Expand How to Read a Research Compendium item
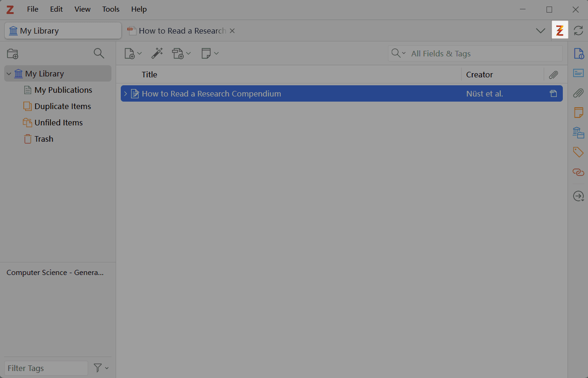The image size is (588, 378). click(125, 94)
